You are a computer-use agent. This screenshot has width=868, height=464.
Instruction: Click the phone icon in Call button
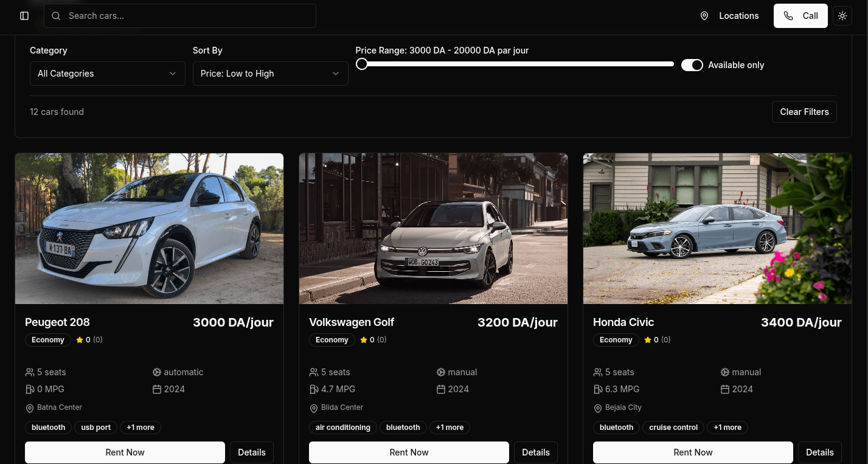pyautogui.click(x=788, y=16)
